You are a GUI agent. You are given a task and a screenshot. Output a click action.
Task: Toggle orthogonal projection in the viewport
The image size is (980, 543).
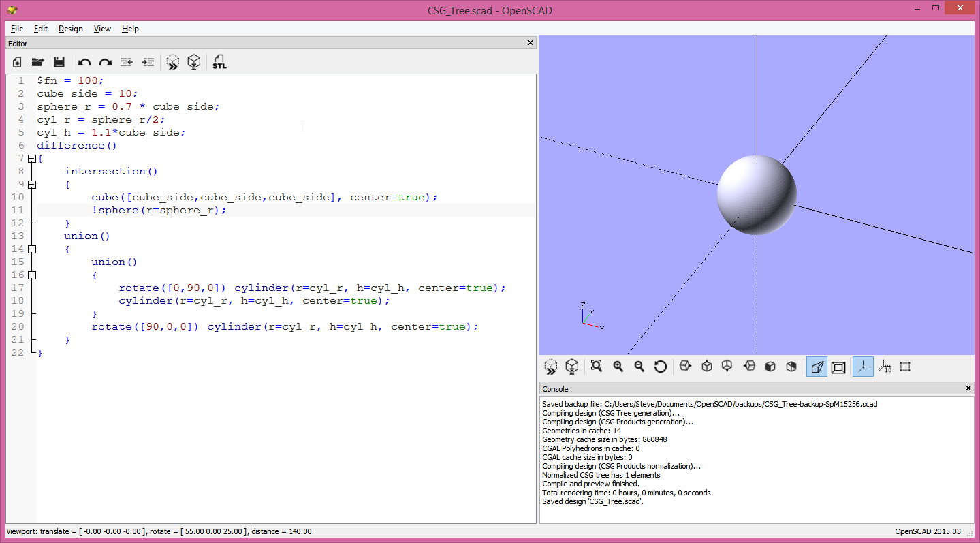click(x=838, y=366)
